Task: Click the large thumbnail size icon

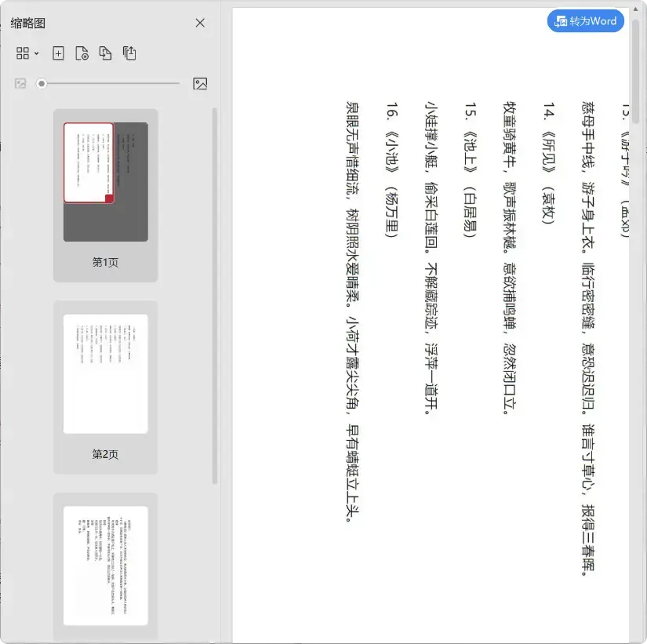Action: pos(200,83)
